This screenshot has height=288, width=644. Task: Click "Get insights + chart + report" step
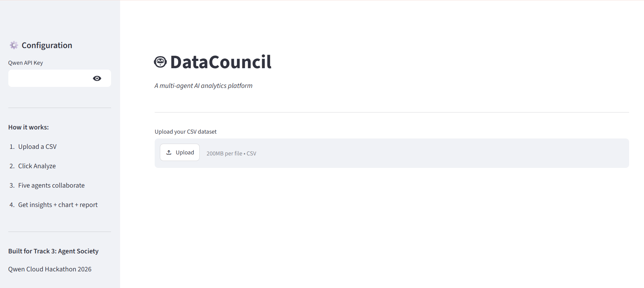(x=58, y=205)
